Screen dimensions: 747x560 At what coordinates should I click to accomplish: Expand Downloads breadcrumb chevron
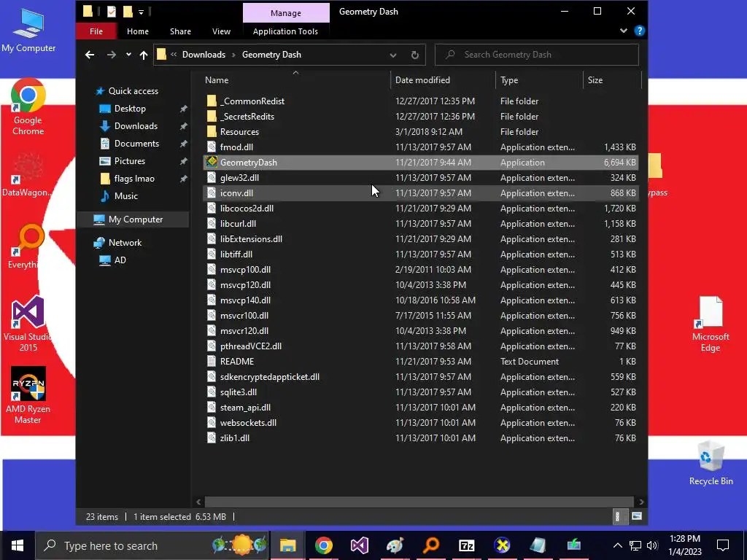click(x=233, y=55)
